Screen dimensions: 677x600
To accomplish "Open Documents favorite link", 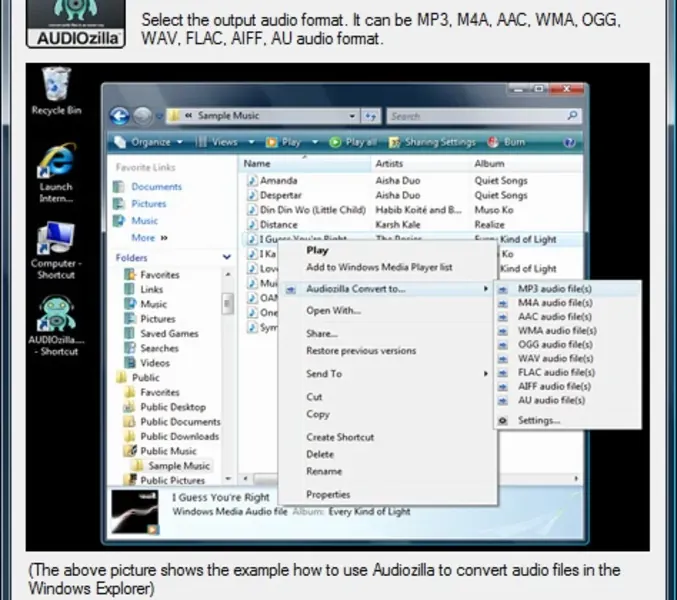I will (x=147, y=186).
